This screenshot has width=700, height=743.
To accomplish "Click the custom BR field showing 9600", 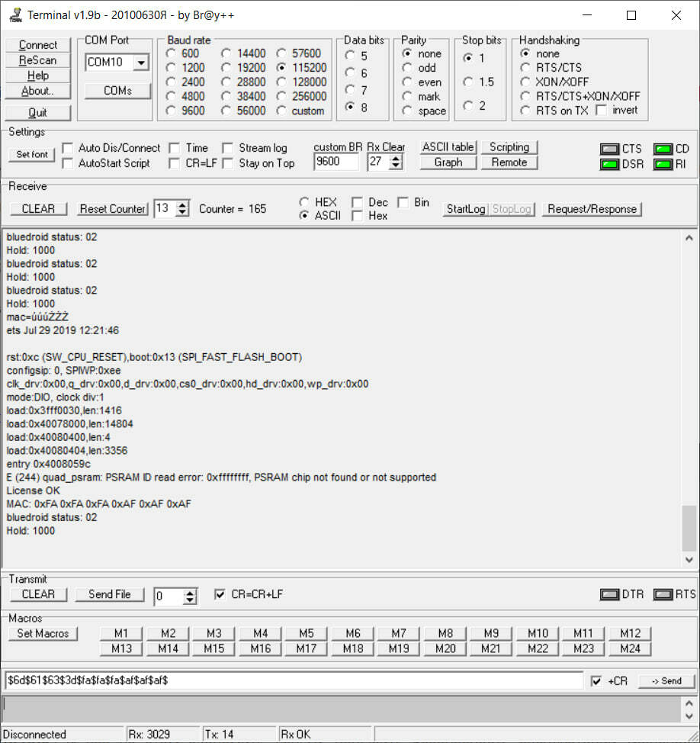I will pyautogui.click(x=336, y=162).
